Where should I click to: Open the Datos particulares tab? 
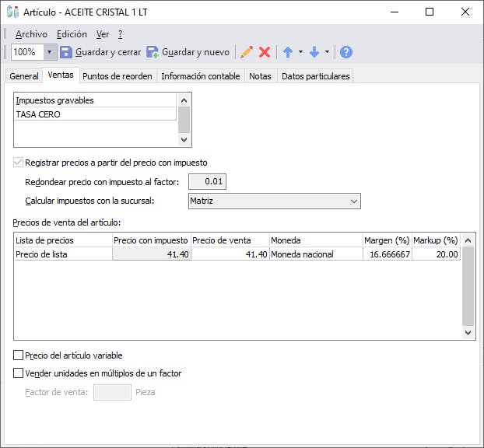click(316, 76)
